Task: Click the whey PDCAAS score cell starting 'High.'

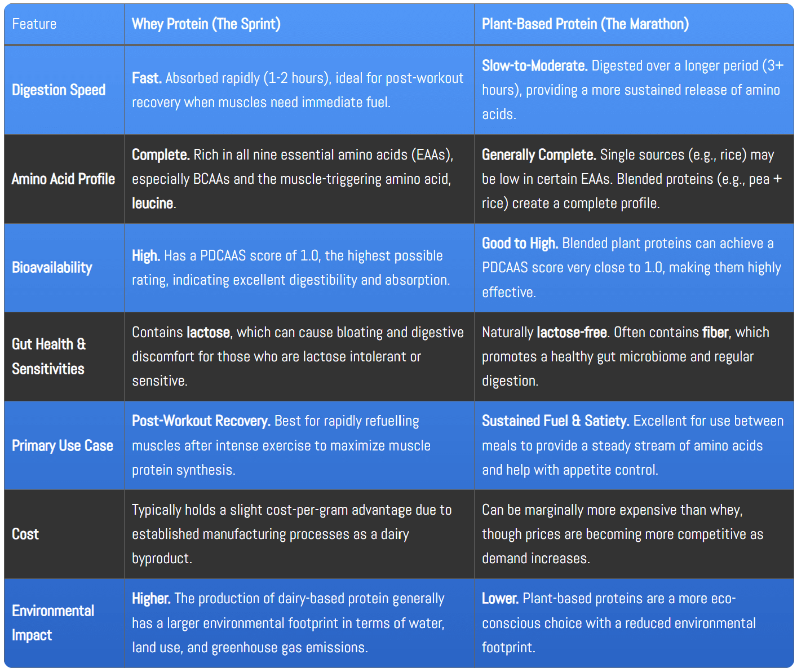Action: click(291, 268)
